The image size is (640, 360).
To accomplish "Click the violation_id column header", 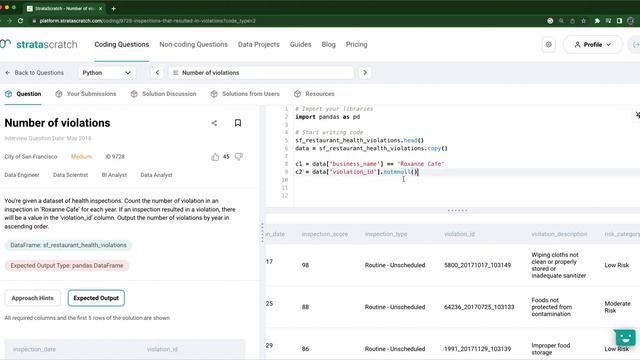I will click(460, 234).
